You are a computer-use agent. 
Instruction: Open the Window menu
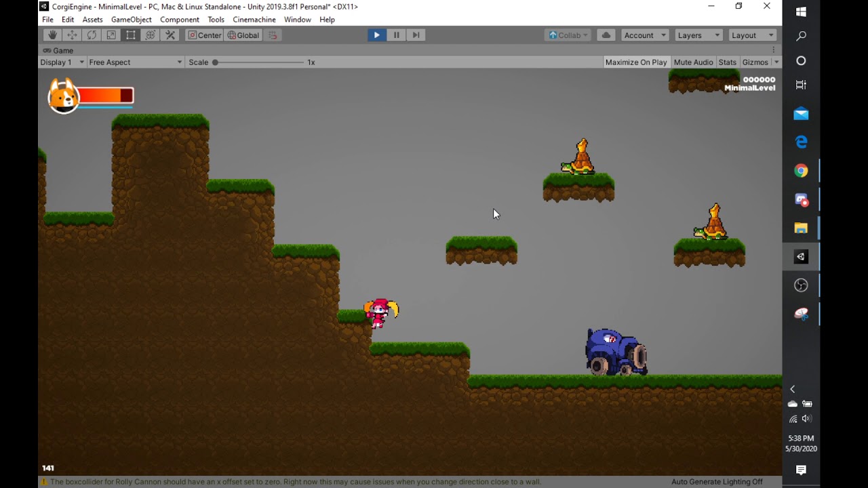298,20
